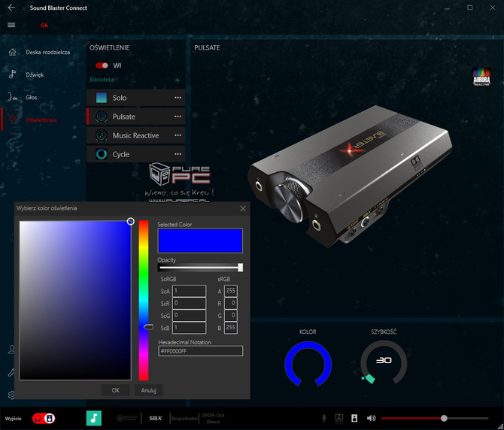
Task: Click the sRGB A value field
Action: pyautogui.click(x=231, y=291)
